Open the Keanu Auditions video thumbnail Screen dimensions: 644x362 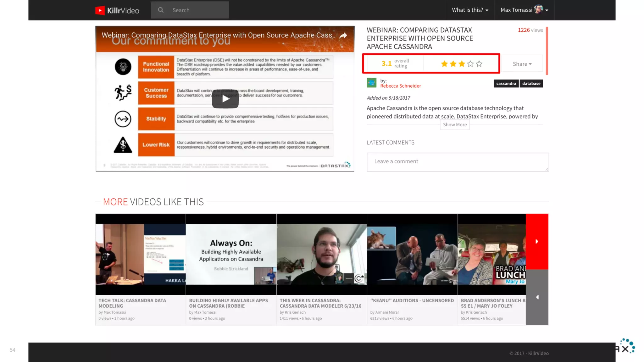click(x=412, y=254)
